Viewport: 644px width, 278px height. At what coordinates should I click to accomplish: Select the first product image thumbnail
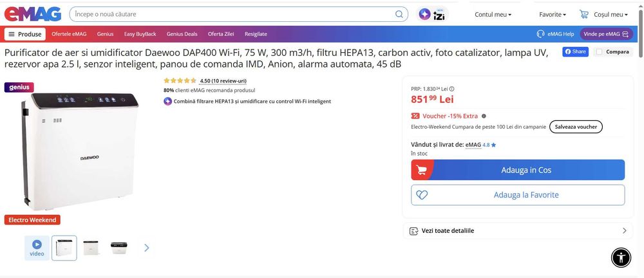[x=64, y=248]
